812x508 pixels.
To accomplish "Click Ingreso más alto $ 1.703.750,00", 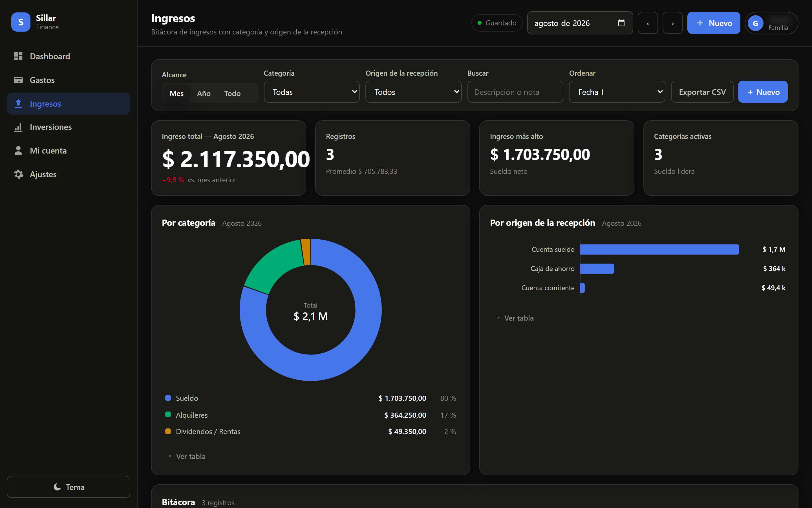I will (x=540, y=155).
